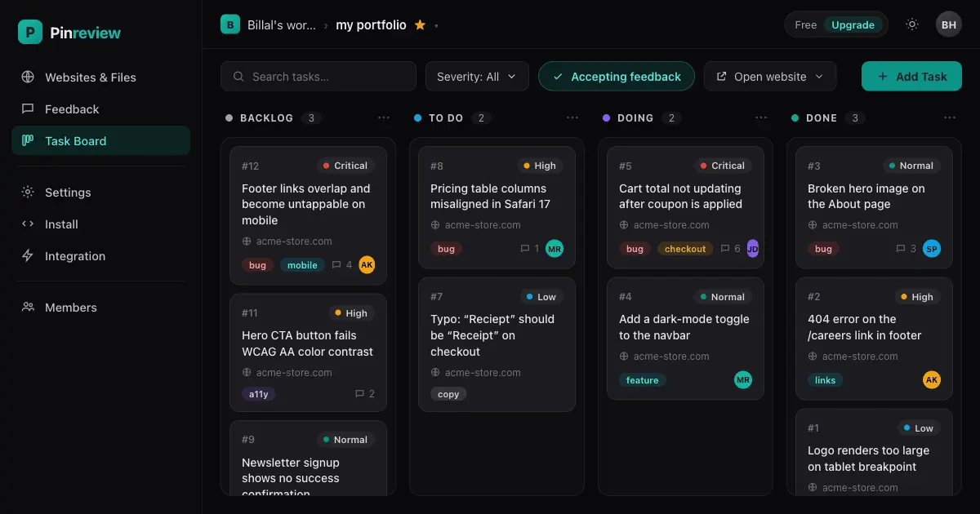
Task: Open the 404 error careers link task
Action: pyautogui.click(x=874, y=339)
